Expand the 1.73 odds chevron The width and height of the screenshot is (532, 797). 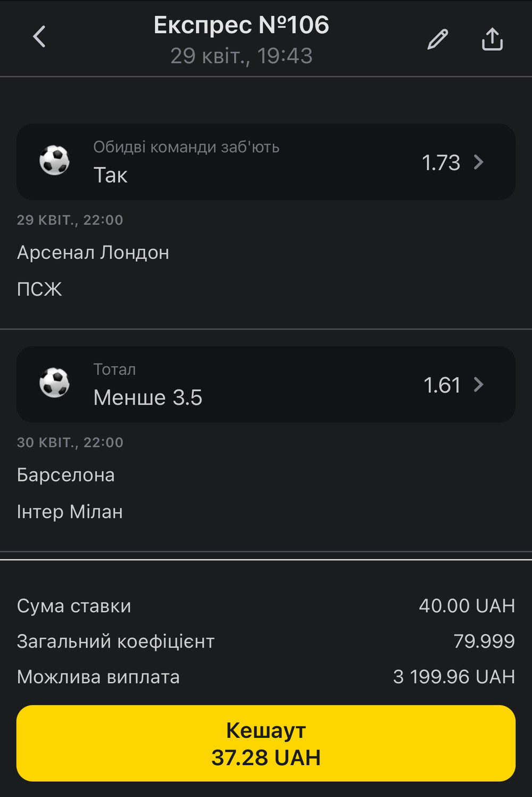tap(479, 162)
